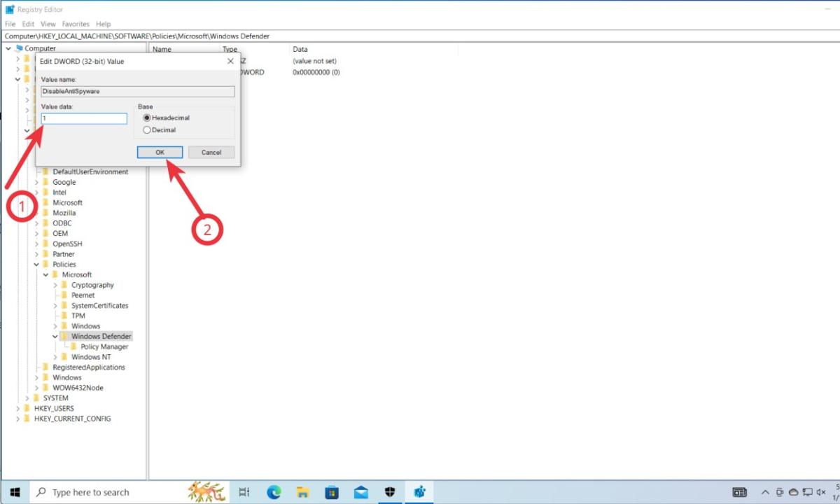Confirm the DWORD edit with OK
Viewport: 840px width, 504px height.
point(159,152)
